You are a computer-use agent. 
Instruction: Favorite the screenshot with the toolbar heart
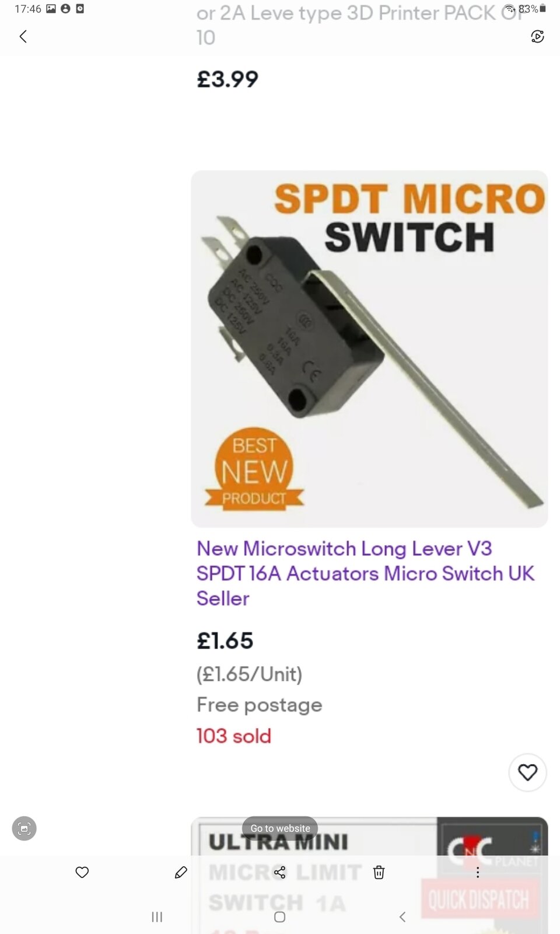click(82, 872)
